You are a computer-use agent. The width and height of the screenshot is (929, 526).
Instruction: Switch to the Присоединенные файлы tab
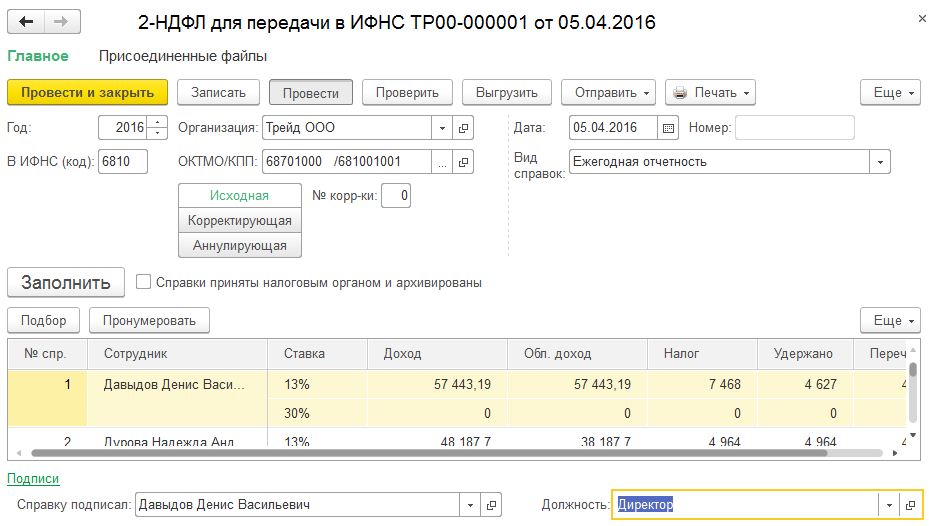pyautogui.click(x=182, y=56)
